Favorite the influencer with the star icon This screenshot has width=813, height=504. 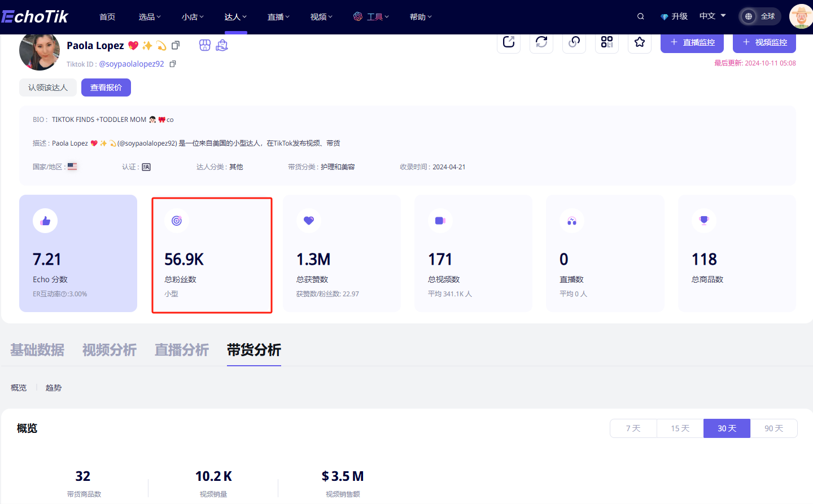640,42
